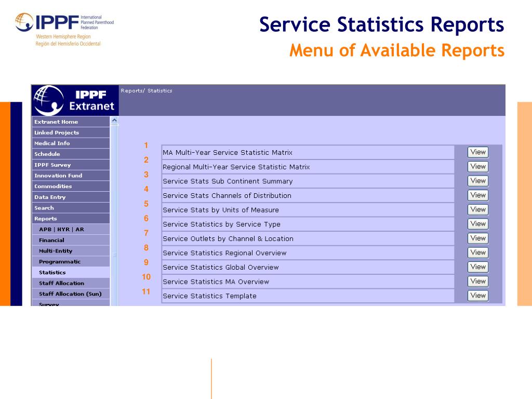532x399 pixels.
Task: Select the highlighted Statistics submenu item
Action: click(71, 272)
